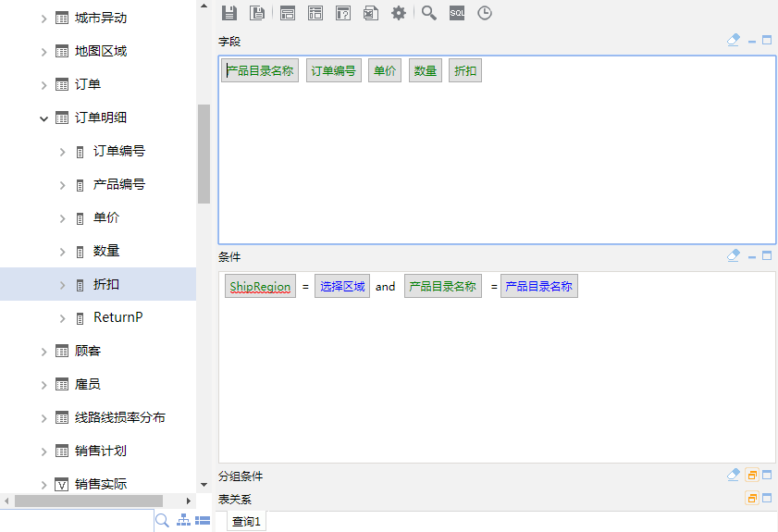Clear the 字段 panel with eraser icon
The height and width of the screenshot is (532, 778).
pyautogui.click(x=734, y=40)
